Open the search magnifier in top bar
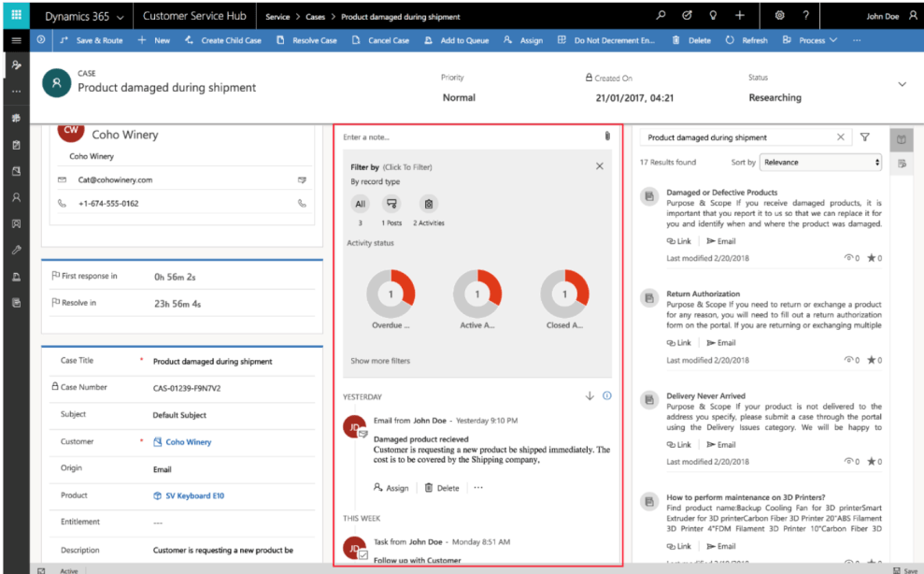 coord(661,15)
